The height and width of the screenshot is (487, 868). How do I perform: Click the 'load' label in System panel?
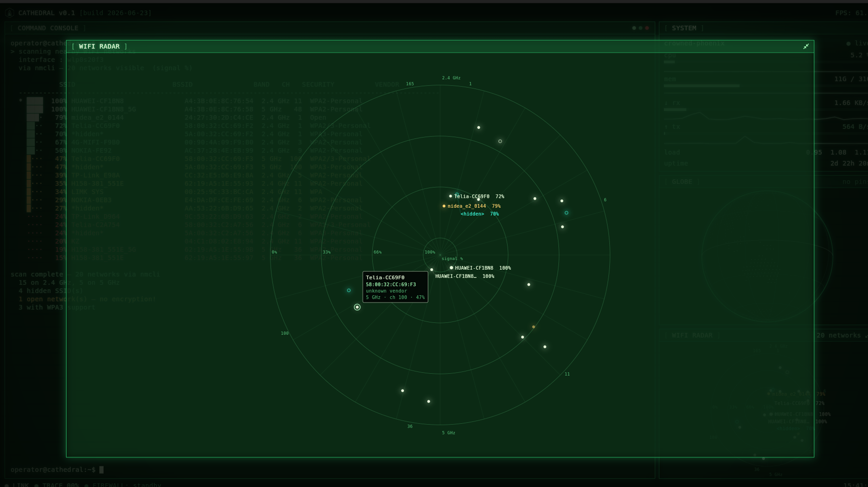point(672,152)
